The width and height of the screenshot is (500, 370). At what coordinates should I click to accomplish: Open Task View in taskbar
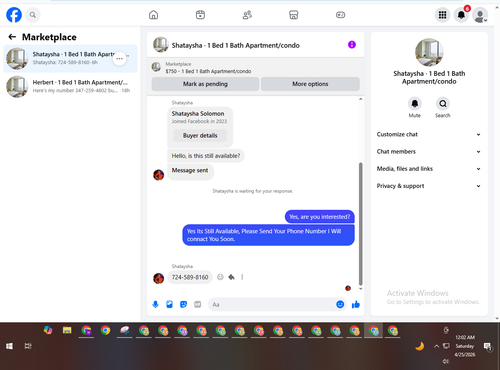coord(28,346)
